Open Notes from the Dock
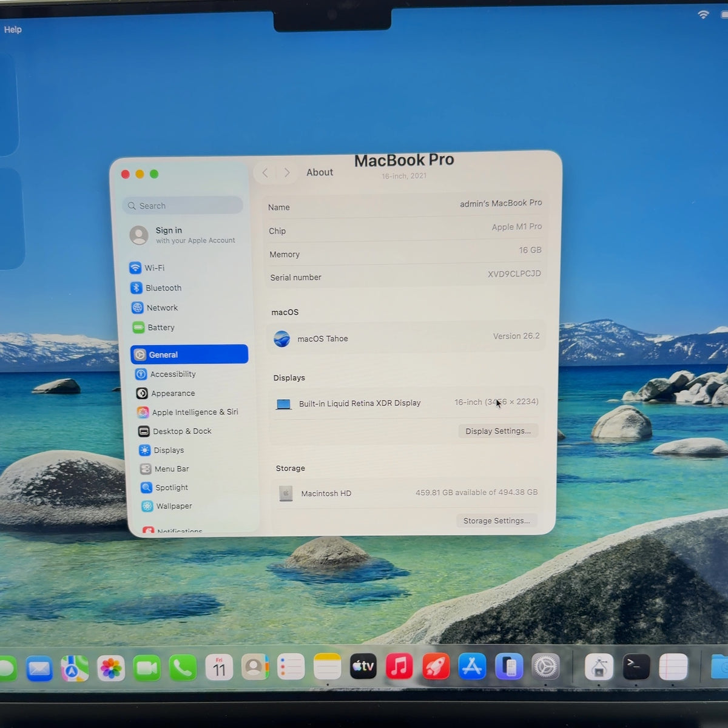This screenshot has height=728, width=728. (327, 667)
